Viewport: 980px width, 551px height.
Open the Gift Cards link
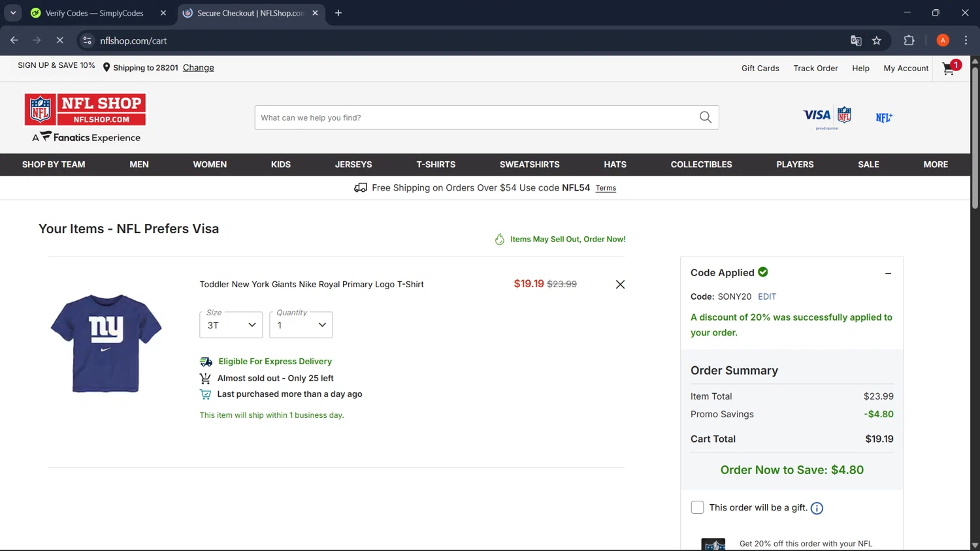click(x=760, y=68)
